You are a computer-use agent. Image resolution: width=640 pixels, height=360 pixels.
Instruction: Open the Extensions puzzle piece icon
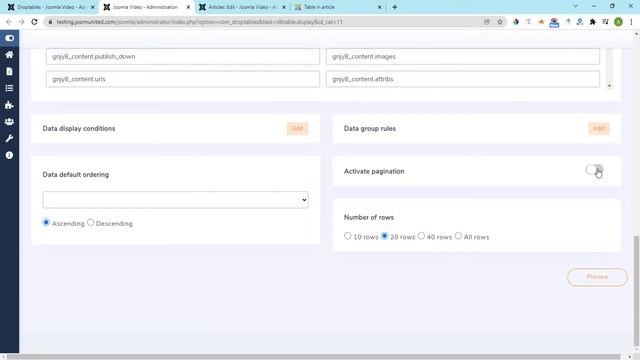pos(592,22)
